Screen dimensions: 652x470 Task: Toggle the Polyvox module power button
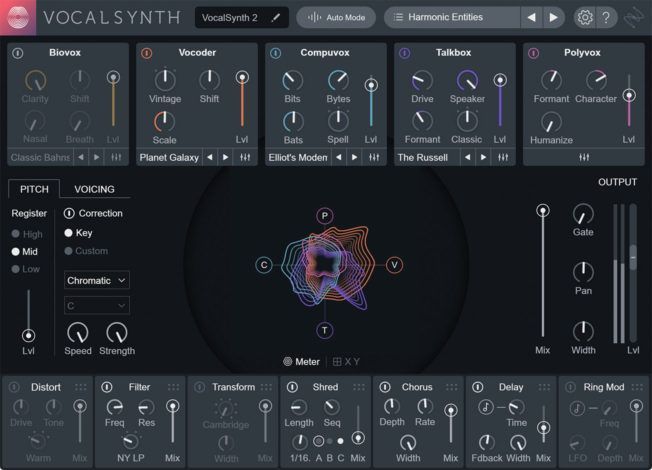(x=533, y=53)
